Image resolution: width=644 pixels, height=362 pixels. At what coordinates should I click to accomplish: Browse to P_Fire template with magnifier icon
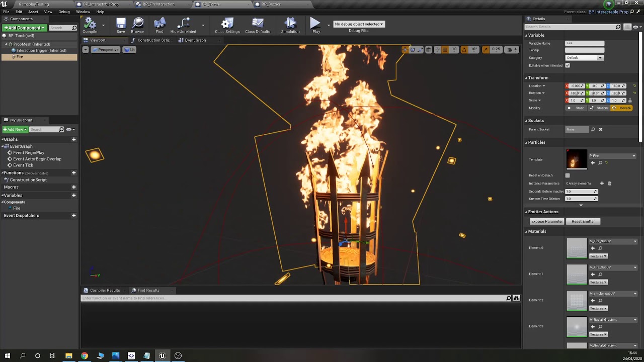pyautogui.click(x=600, y=163)
